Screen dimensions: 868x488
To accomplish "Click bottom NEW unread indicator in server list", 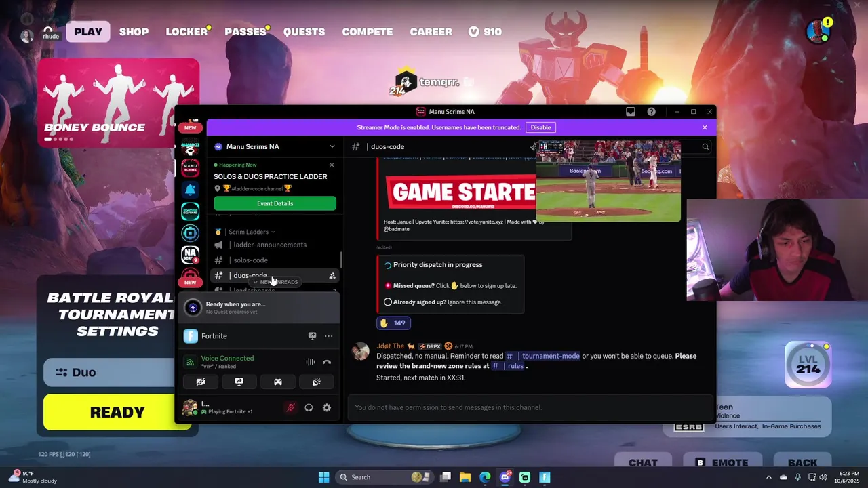I will click(190, 282).
